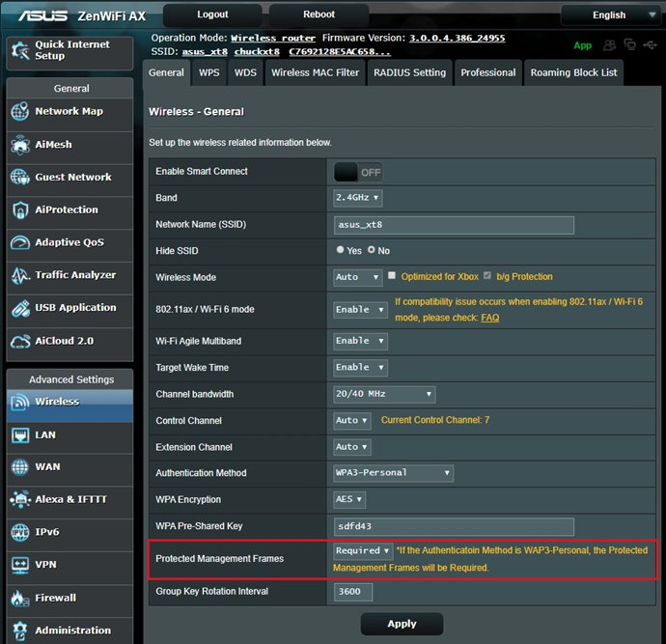This screenshot has height=644, width=666.
Task: Click the AiMesh sidebar icon
Action: (x=20, y=145)
